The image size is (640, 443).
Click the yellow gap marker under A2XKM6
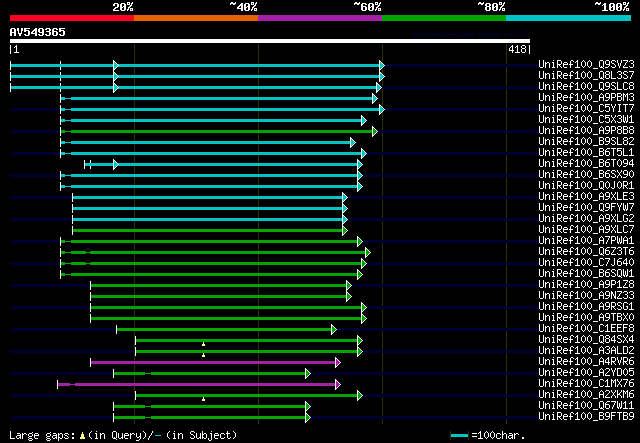pos(203,399)
